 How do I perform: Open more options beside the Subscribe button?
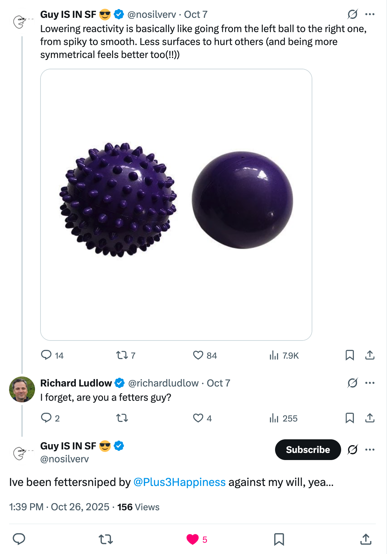pyautogui.click(x=370, y=450)
